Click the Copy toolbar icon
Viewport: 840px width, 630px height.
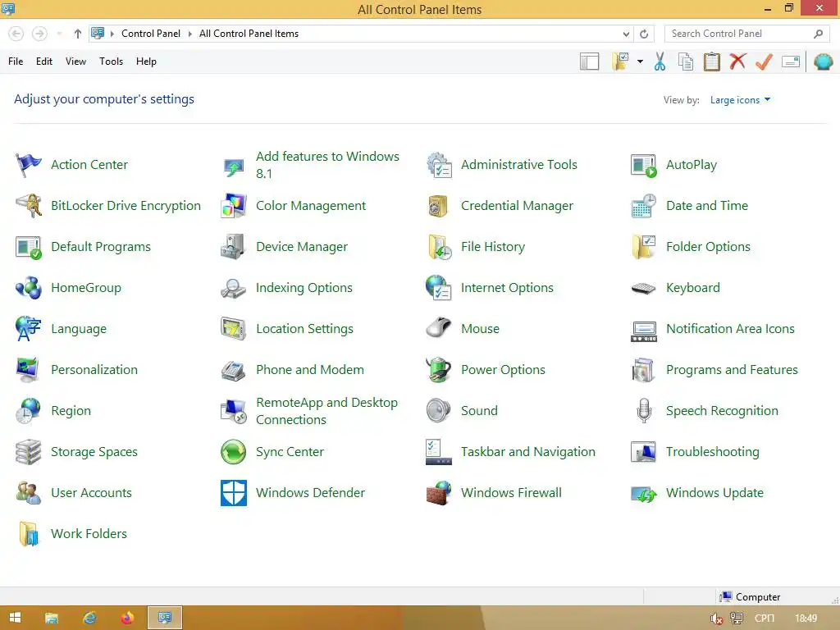click(686, 62)
